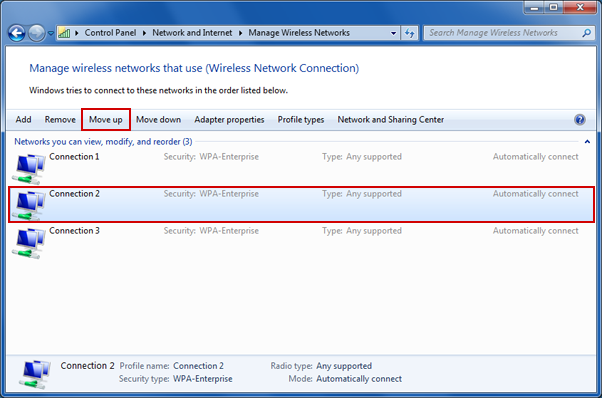Click the Forward navigation arrow
Viewport: 602px width, 398px height.
click(x=36, y=33)
